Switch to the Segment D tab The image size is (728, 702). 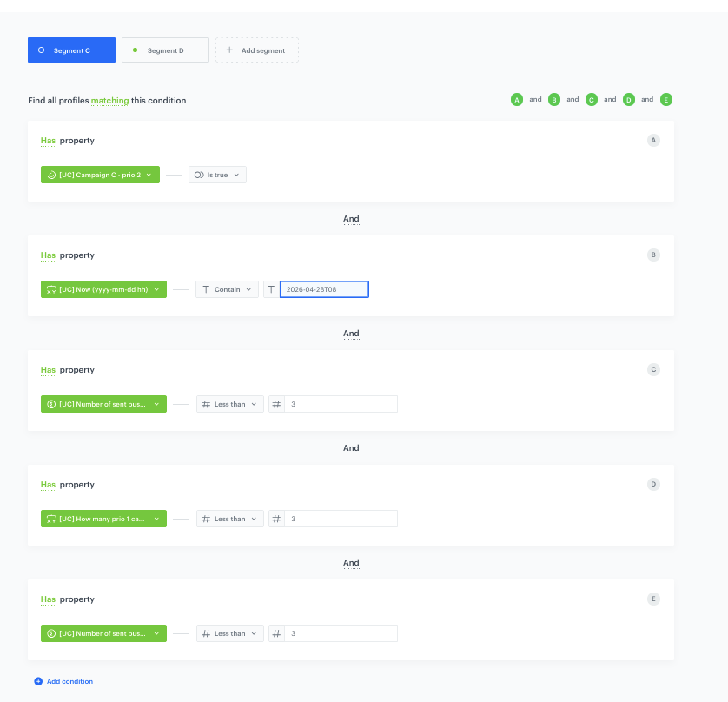165,50
